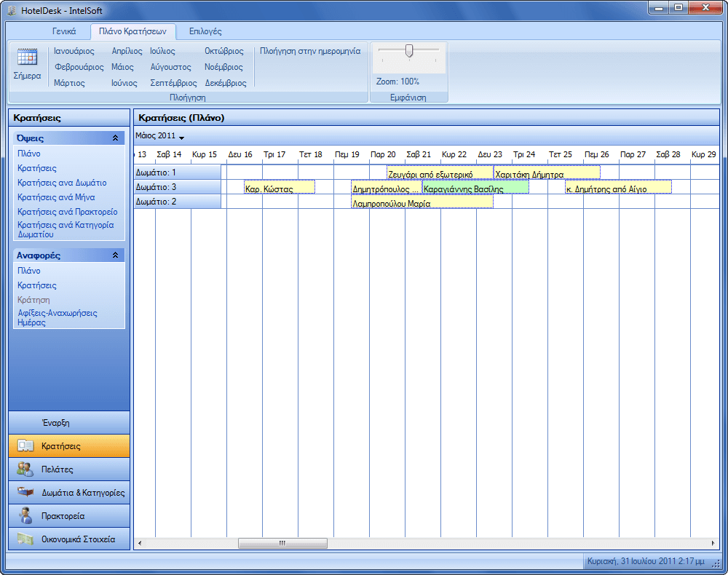Image resolution: width=728 pixels, height=575 pixels.
Task: Collapse the Όψεις panel section
Action: [x=114, y=138]
